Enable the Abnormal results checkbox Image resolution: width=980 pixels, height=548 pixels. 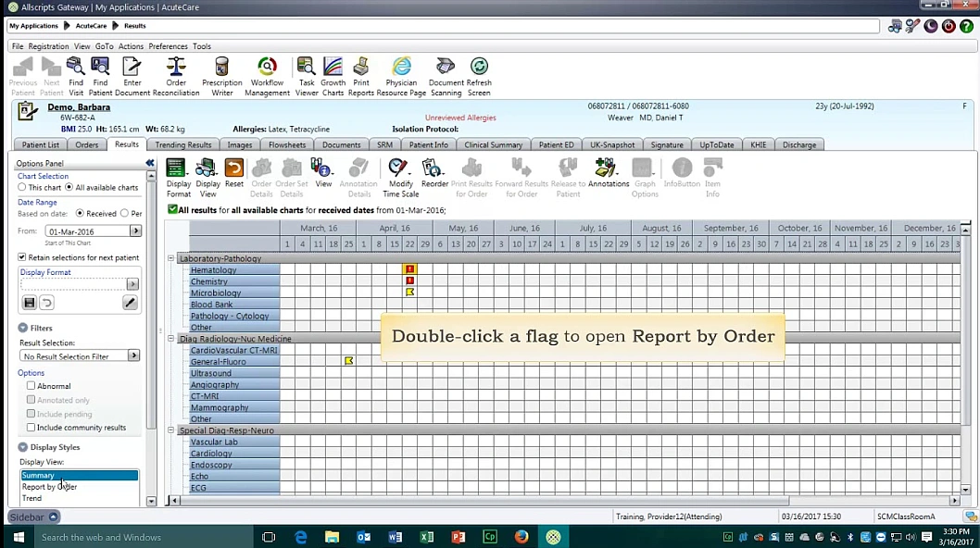(x=31, y=386)
